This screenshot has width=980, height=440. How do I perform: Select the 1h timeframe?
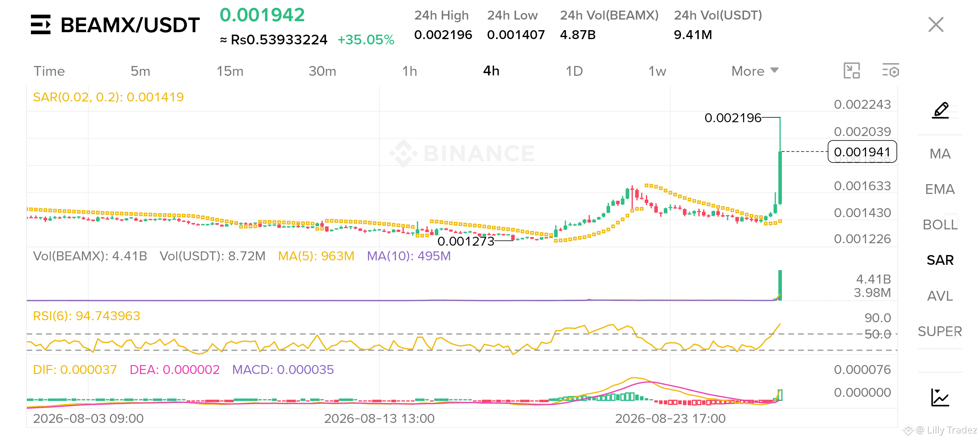[x=409, y=71]
